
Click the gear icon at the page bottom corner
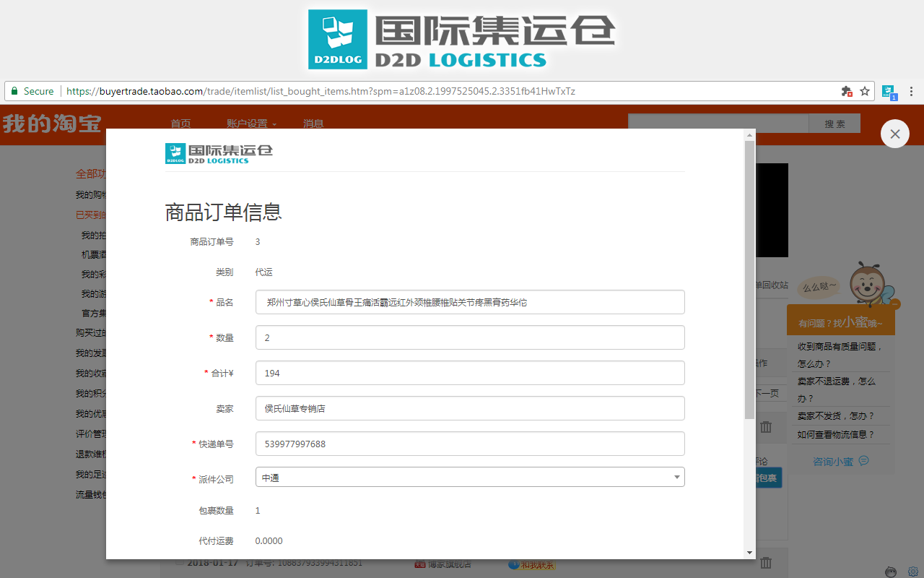913,571
